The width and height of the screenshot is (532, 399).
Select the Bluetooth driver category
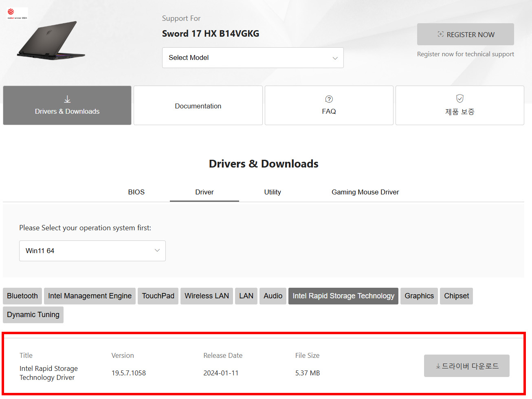tap(22, 296)
